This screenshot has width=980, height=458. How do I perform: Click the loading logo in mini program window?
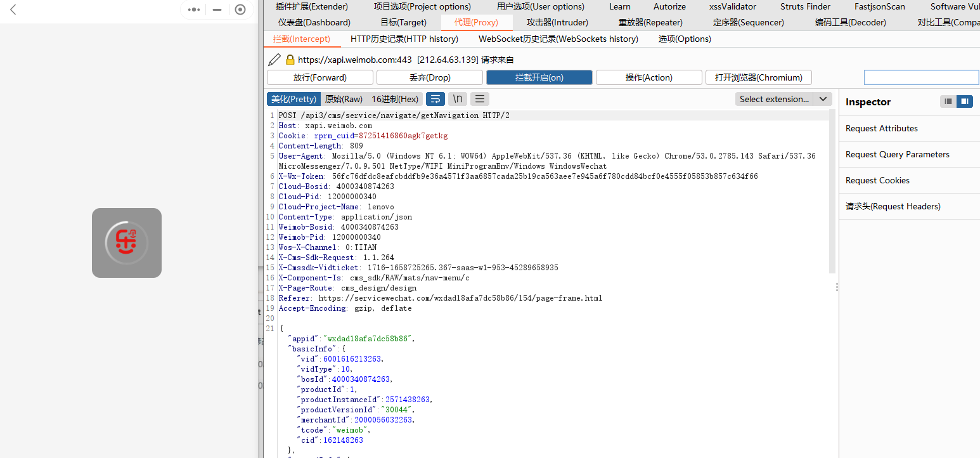(x=127, y=243)
